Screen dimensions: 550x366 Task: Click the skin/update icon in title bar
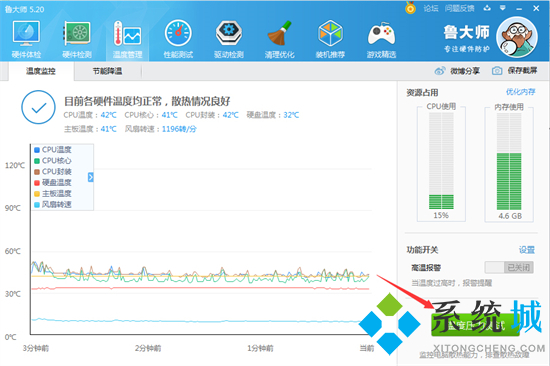[x=487, y=8]
